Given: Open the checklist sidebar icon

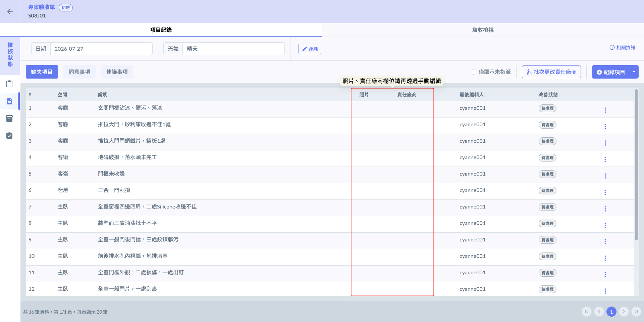Looking at the screenshot, I should tap(9, 135).
